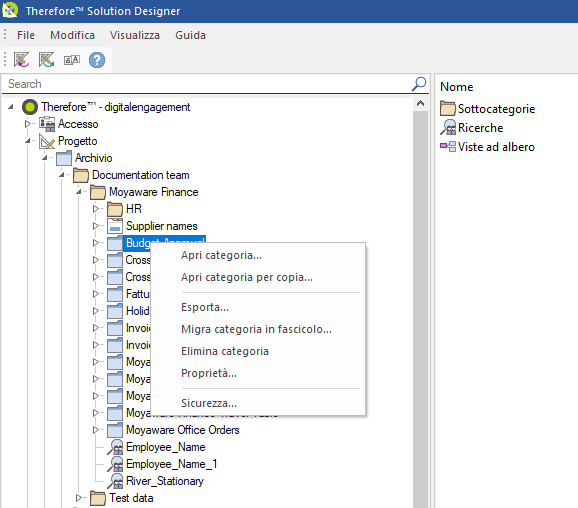Select Sottocategorie in the right pane
578x508 pixels.
pyautogui.click(x=496, y=109)
